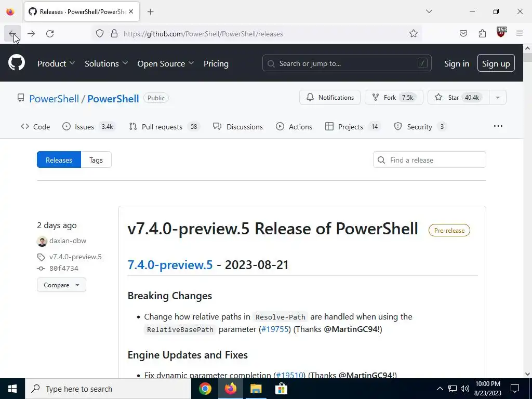Click the daxian-dbw avatar image
The height and width of the screenshot is (399, 532).
[x=42, y=241]
